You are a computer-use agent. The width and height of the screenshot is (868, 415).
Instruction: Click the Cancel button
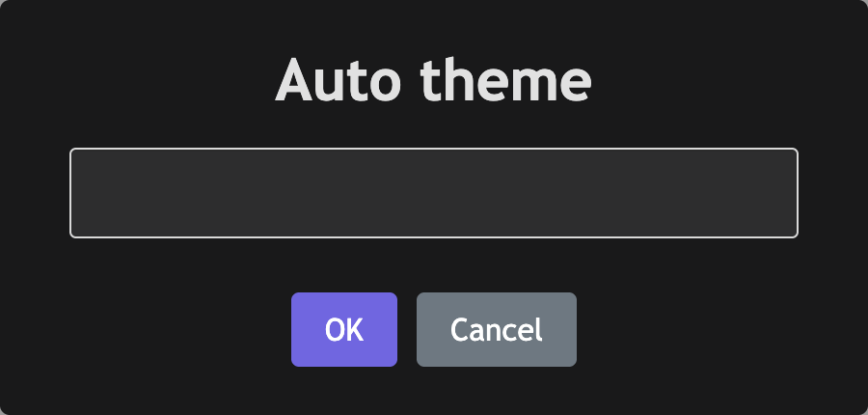click(x=497, y=330)
